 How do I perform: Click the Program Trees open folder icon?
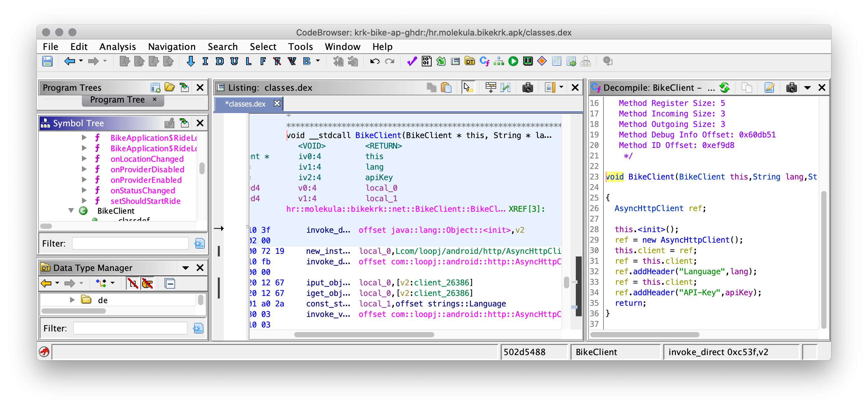point(169,88)
